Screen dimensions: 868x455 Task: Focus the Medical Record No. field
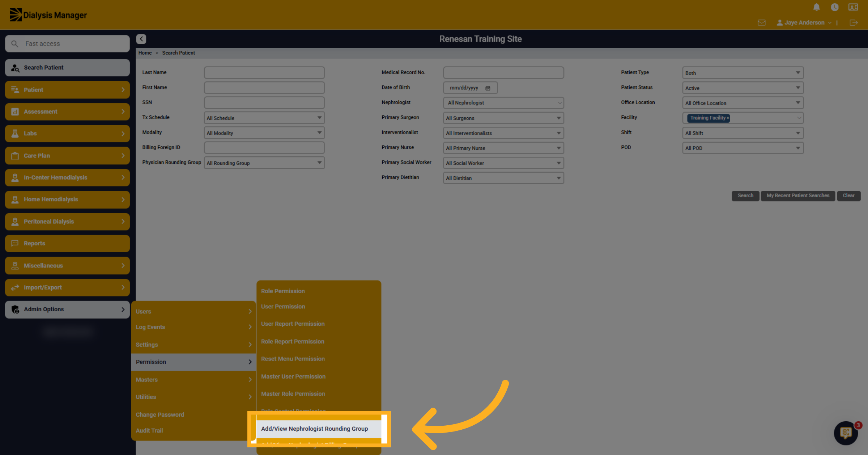[503, 73]
